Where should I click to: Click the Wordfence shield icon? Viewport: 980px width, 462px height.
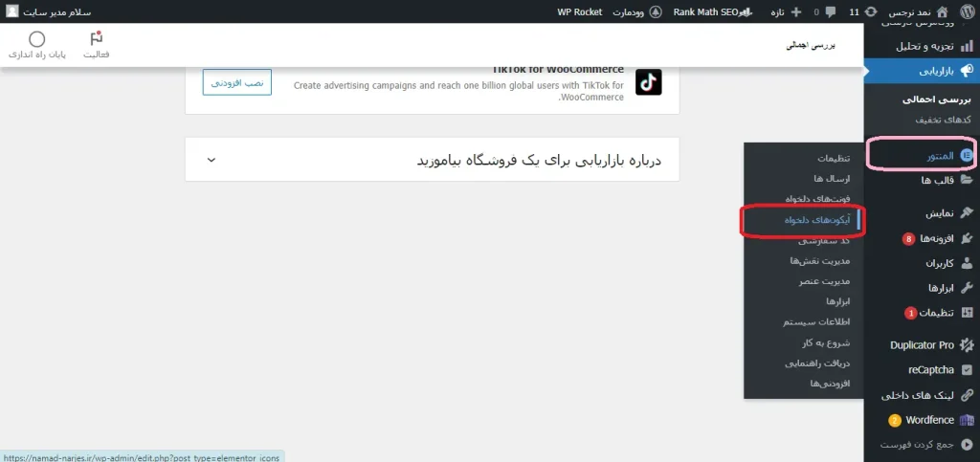pos(967,420)
